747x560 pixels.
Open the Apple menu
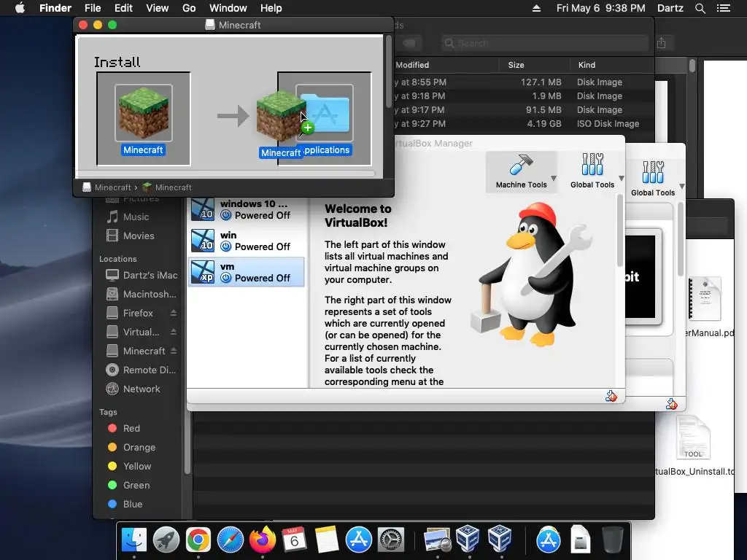tap(20, 8)
